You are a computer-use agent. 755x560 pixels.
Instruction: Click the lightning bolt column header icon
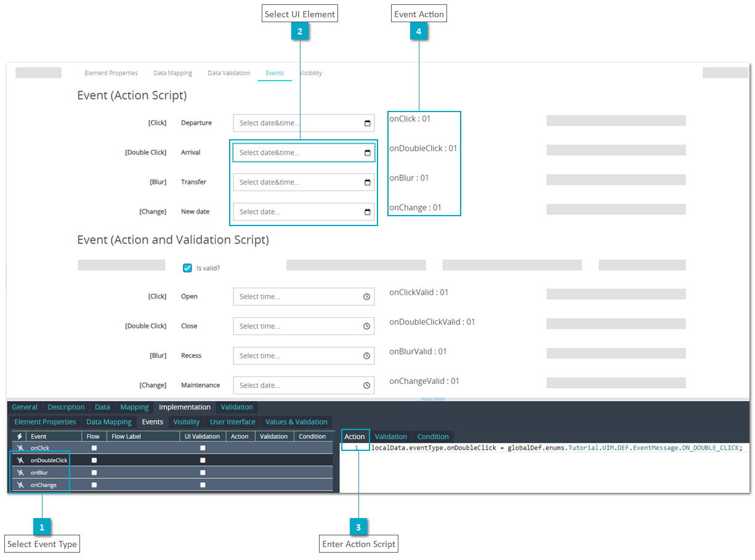[x=20, y=436]
